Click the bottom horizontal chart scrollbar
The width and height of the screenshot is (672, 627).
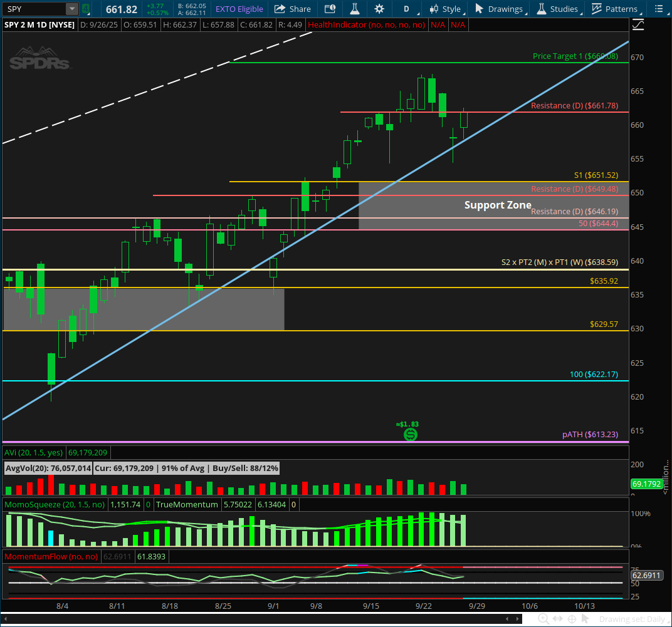(x=261, y=619)
